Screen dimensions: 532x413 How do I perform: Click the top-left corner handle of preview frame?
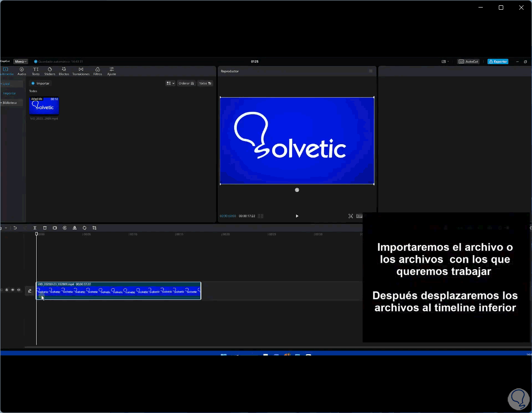220,97
